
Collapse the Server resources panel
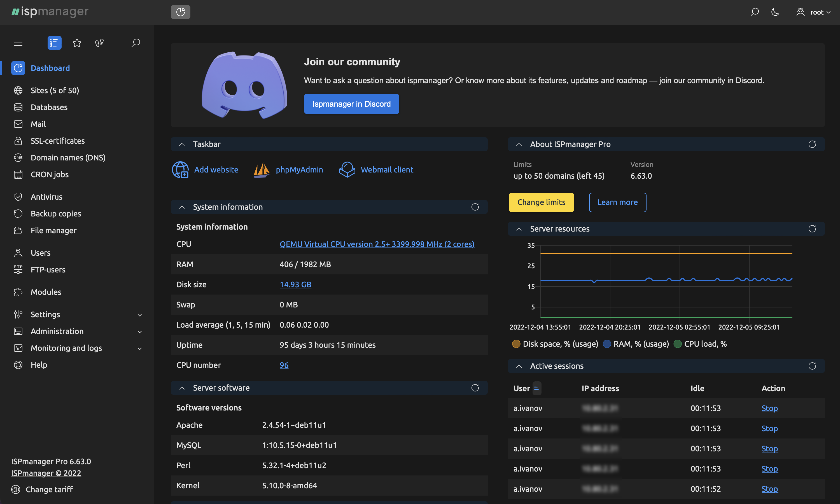[x=519, y=229]
